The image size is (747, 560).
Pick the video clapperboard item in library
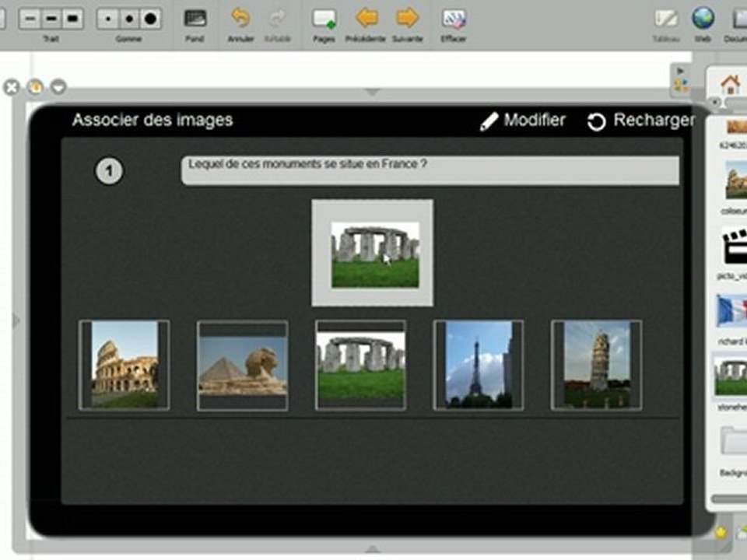point(735,247)
